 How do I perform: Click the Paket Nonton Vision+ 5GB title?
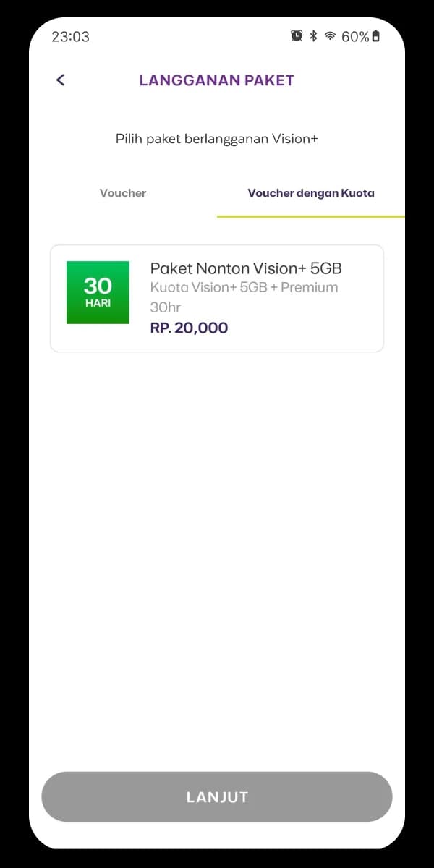pyautogui.click(x=246, y=268)
